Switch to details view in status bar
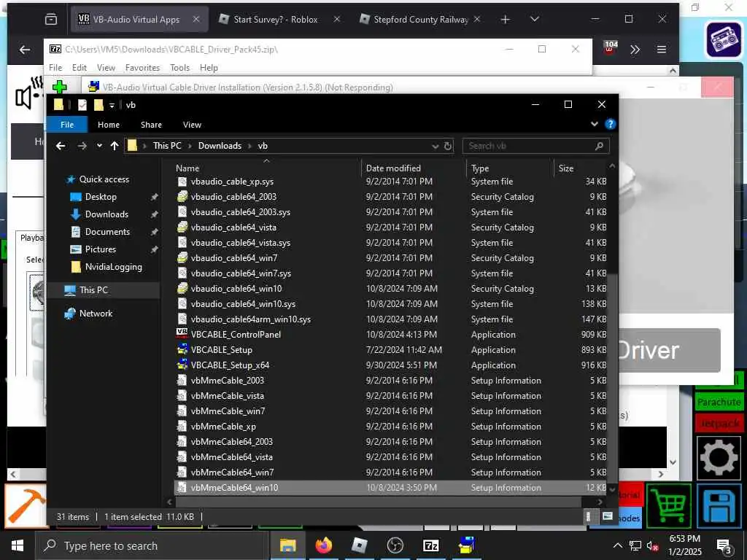 point(589,517)
